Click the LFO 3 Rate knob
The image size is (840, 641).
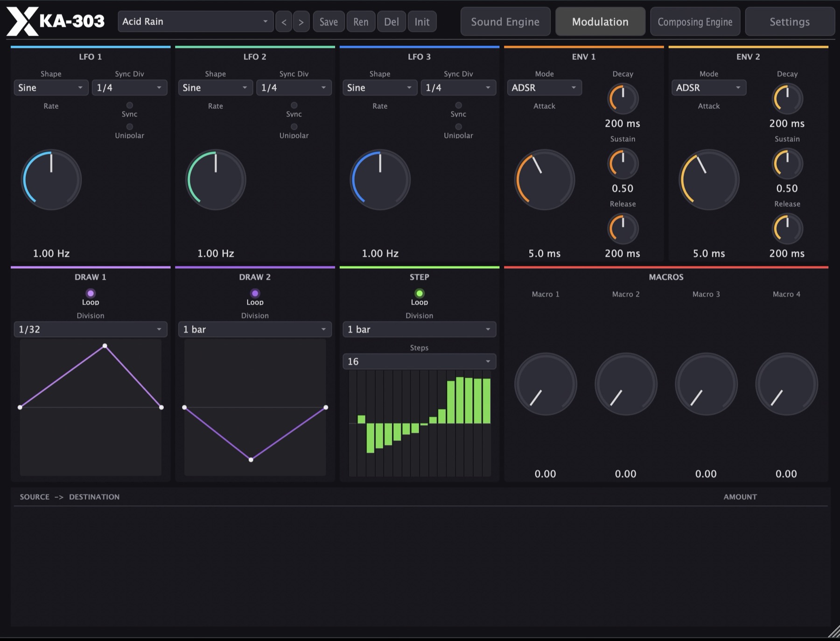click(380, 180)
